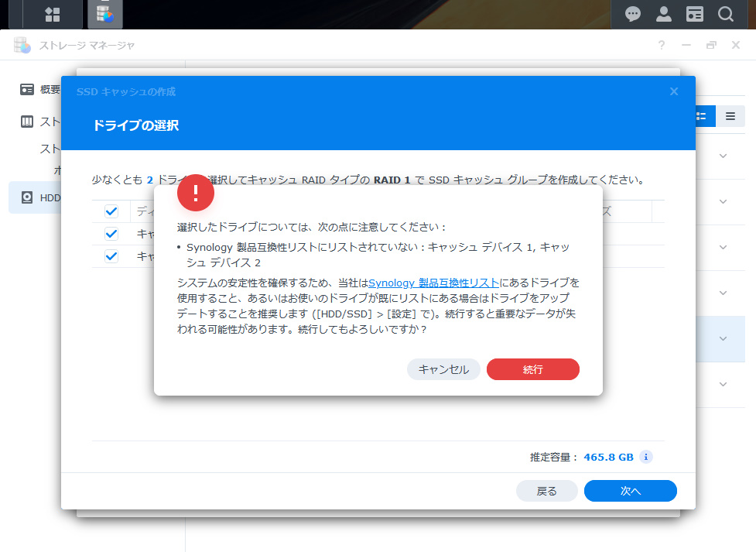756x552 pixels.
Task: Minimize the Storage Manager window
Action: pyautogui.click(x=686, y=46)
